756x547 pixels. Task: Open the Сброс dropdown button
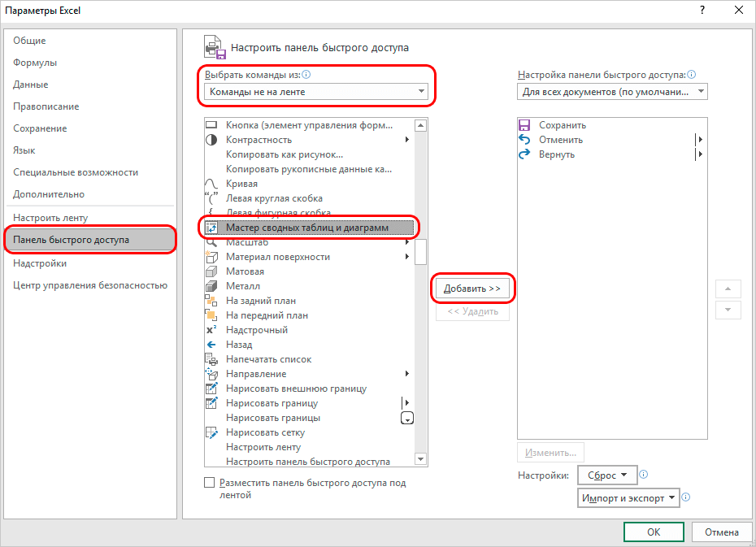point(607,475)
